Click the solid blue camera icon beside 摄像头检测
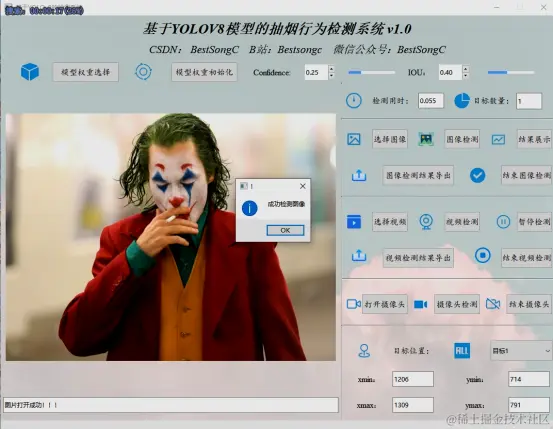The image size is (554, 430). coord(421,304)
